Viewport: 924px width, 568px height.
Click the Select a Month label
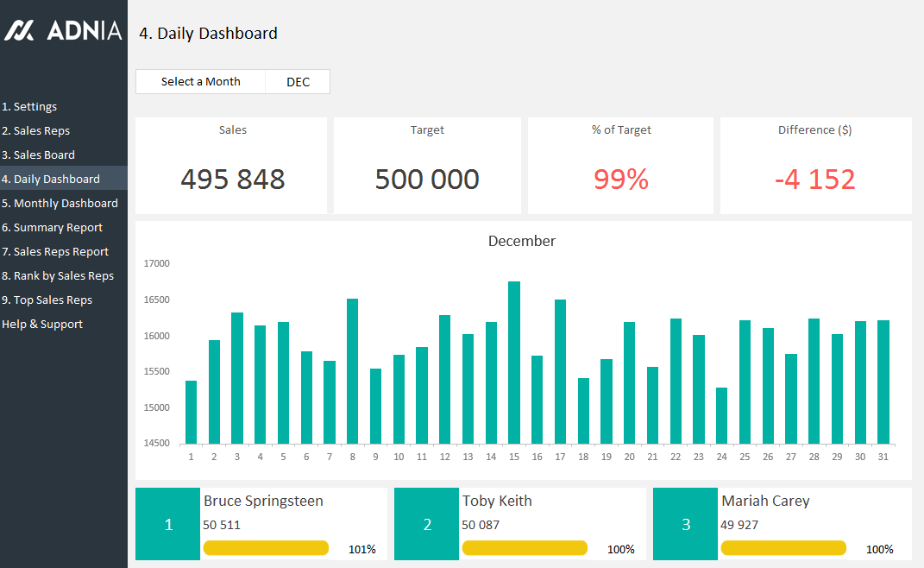200,82
